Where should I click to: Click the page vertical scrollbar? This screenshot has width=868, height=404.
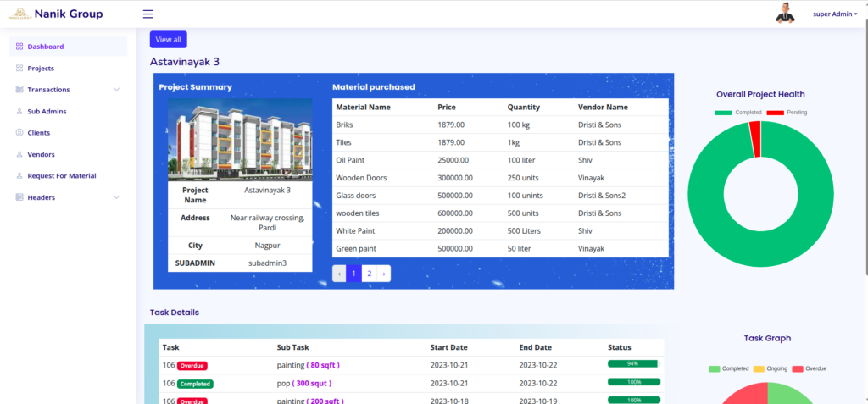pyautogui.click(x=865, y=149)
